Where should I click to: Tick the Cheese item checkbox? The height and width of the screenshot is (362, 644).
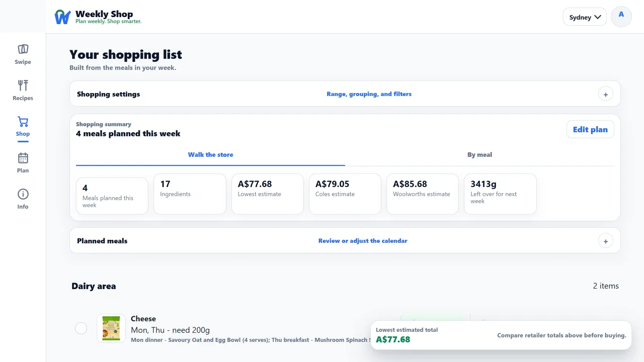(x=81, y=328)
